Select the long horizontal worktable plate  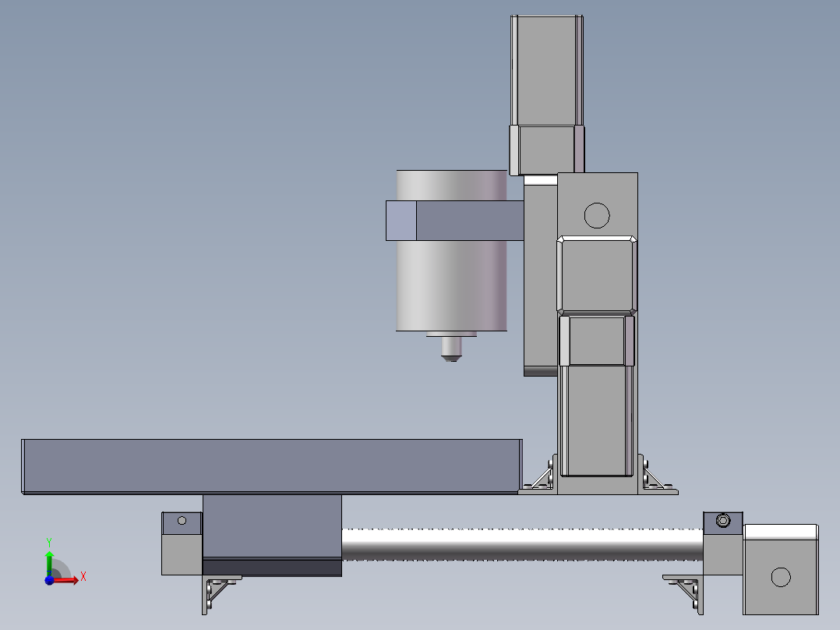click(x=272, y=466)
